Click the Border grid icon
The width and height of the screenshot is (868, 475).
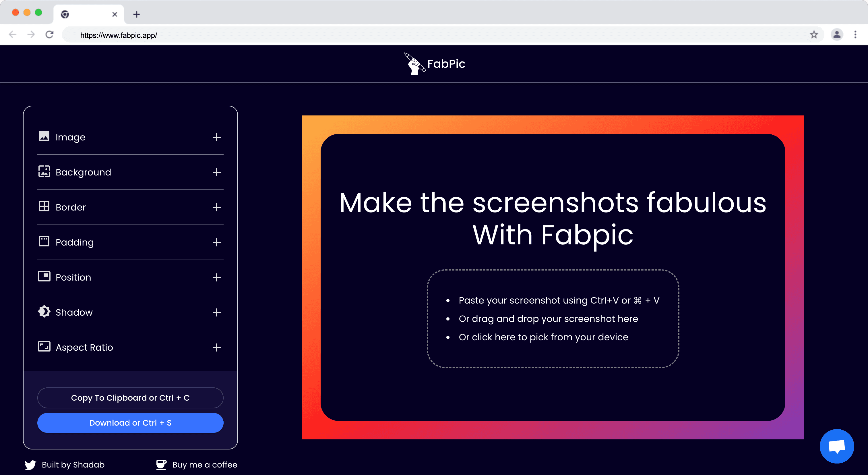tap(44, 207)
